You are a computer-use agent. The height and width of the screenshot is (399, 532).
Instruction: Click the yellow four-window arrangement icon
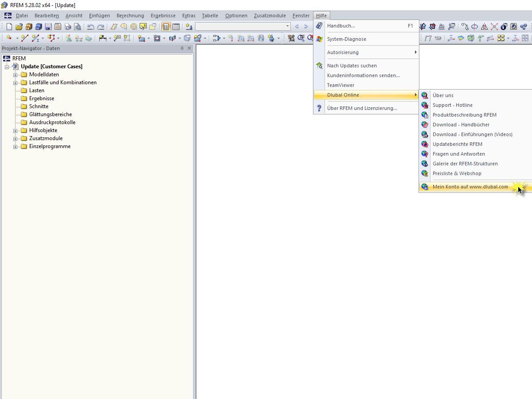[x=501, y=38]
